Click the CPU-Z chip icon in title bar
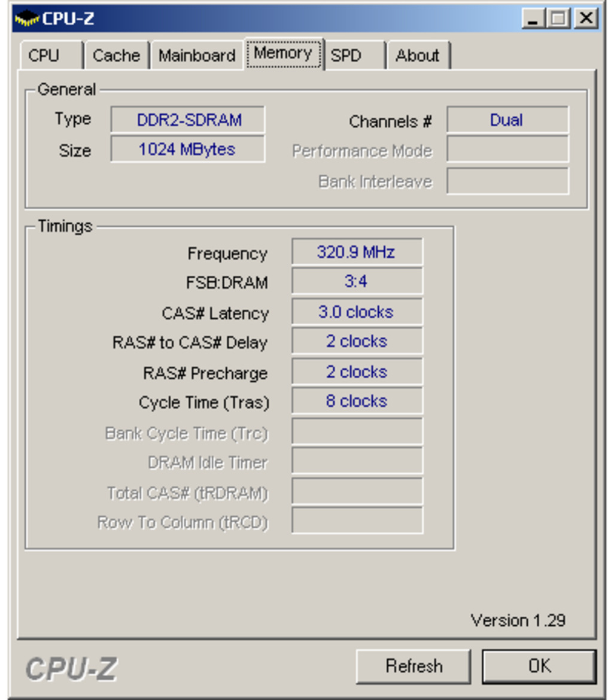Screen dimensions: 614x700 click(27, 19)
